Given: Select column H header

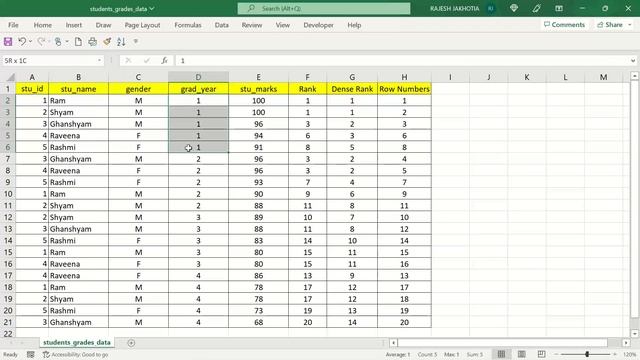Looking at the screenshot, I should click(x=404, y=77).
